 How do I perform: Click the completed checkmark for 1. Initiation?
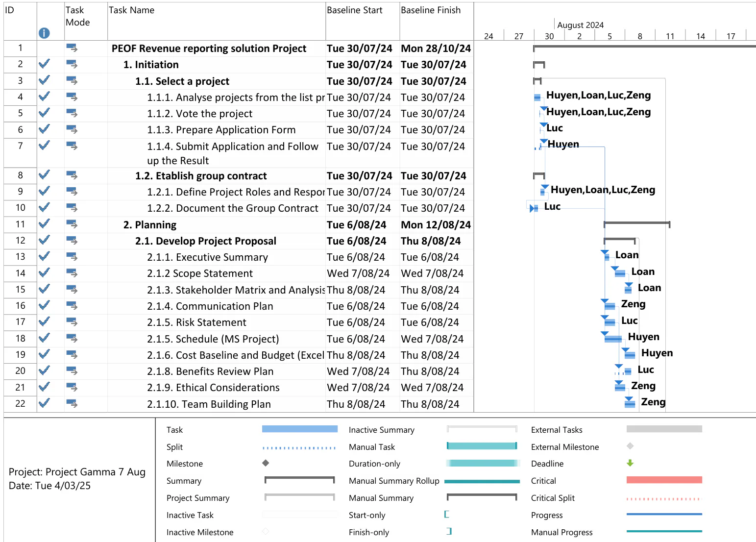click(44, 64)
